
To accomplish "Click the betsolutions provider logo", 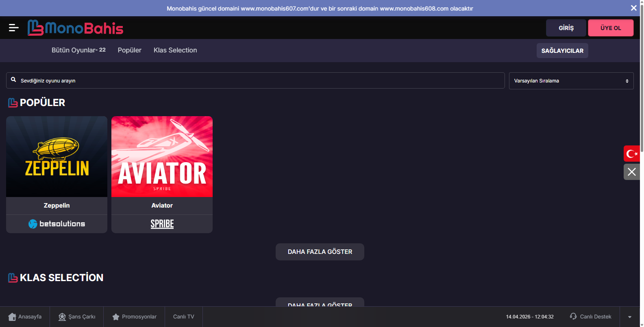I will click(x=57, y=224).
